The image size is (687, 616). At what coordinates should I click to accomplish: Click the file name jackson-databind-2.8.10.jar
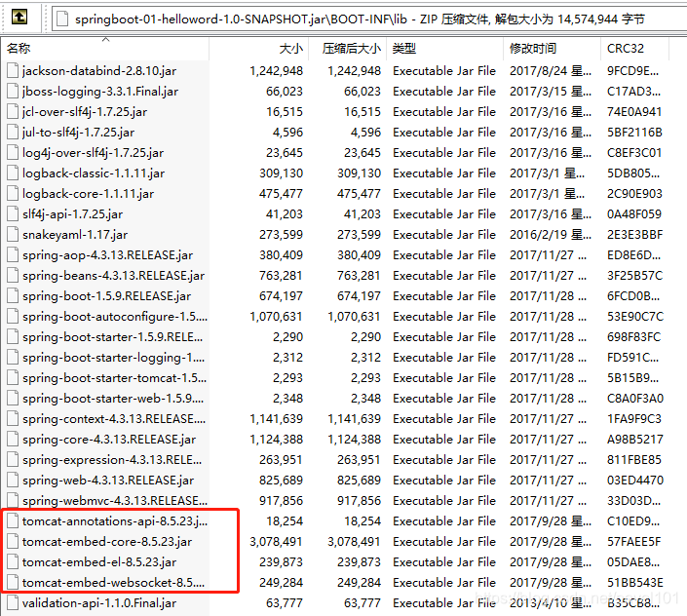coord(99,71)
